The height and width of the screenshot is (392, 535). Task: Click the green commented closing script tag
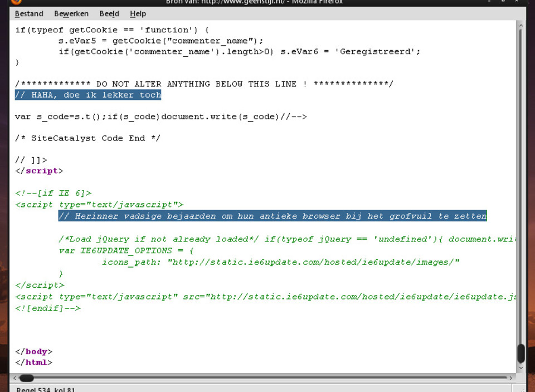pos(40,285)
